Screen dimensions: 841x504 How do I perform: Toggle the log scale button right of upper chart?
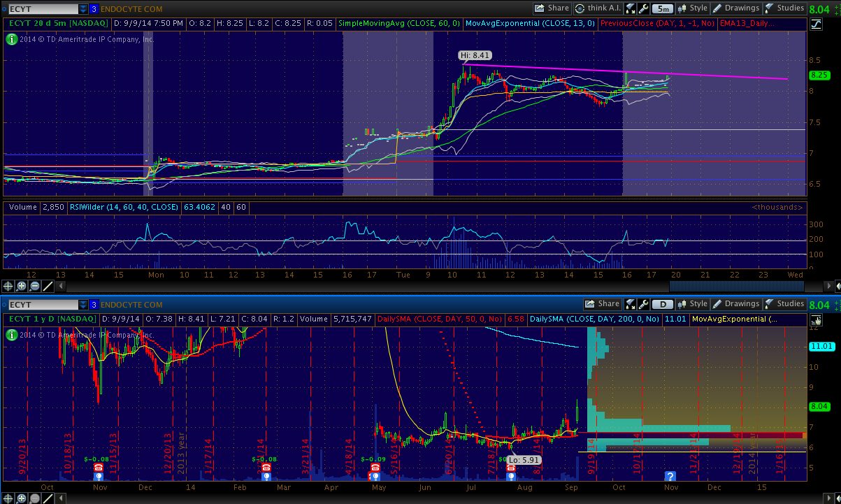(816, 24)
